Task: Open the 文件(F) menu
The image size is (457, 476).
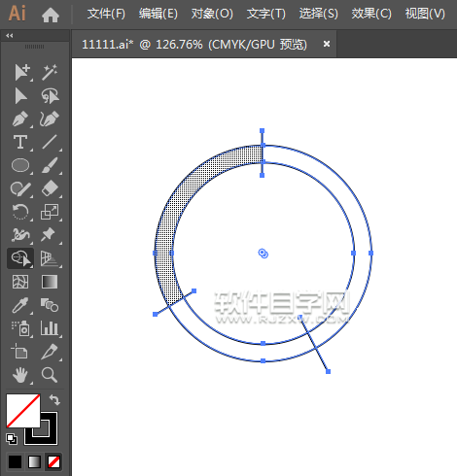Action: point(106,14)
